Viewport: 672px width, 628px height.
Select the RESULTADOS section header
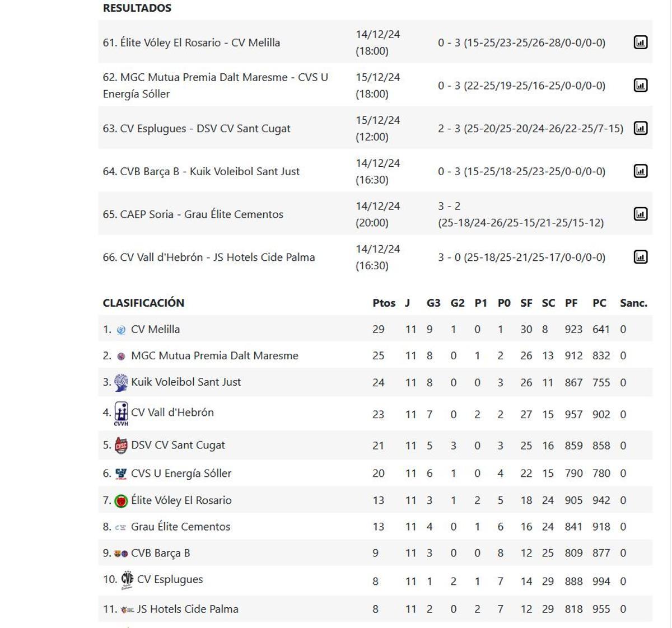click(137, 8)
